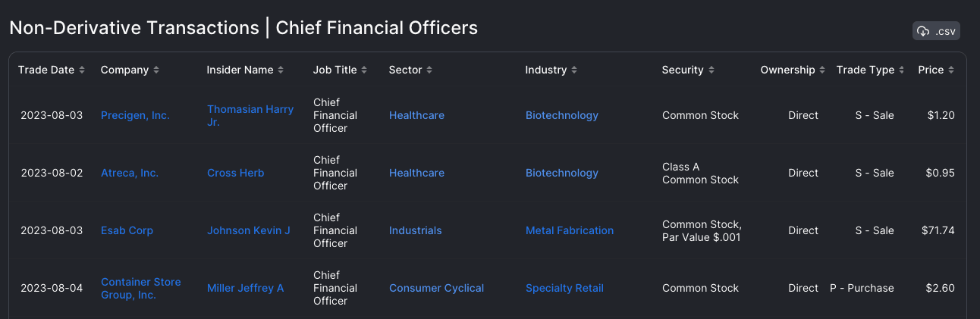The height and width of the screenshot is (319, 980).
Task: Sort by Trade Type column arrows
Action: [x=902, y=70]
